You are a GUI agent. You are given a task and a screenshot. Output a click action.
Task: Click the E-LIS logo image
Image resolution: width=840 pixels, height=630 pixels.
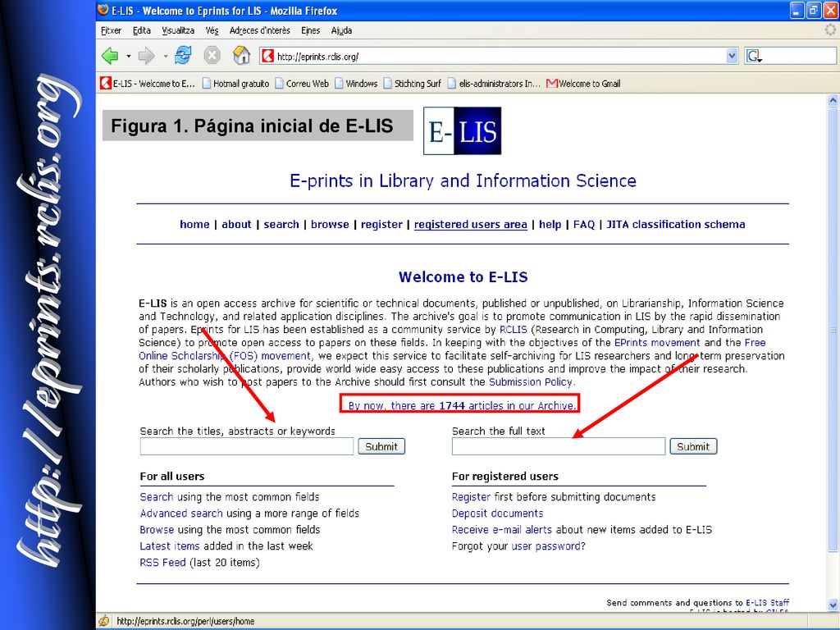(463, 130)
